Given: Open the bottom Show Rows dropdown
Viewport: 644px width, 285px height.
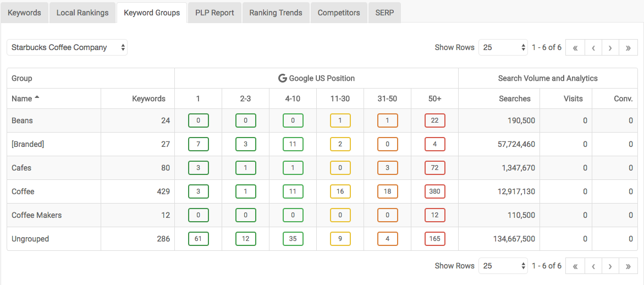Looking at the screenshot, I should coord(503,266).
